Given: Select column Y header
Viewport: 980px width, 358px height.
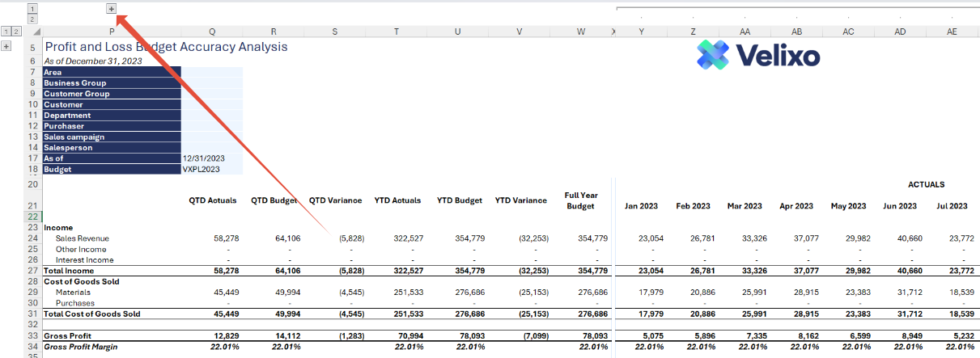Looking at the screenshot, I should pos(642,32).
